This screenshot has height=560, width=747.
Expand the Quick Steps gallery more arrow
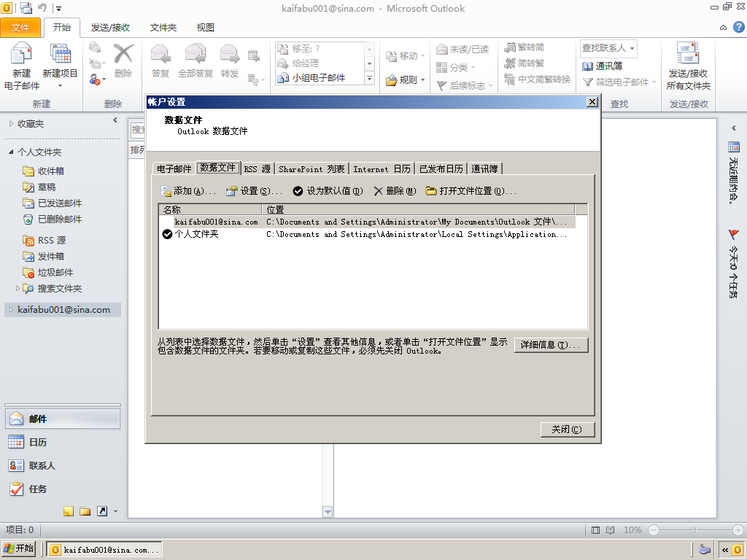click(x=369, y=78)
